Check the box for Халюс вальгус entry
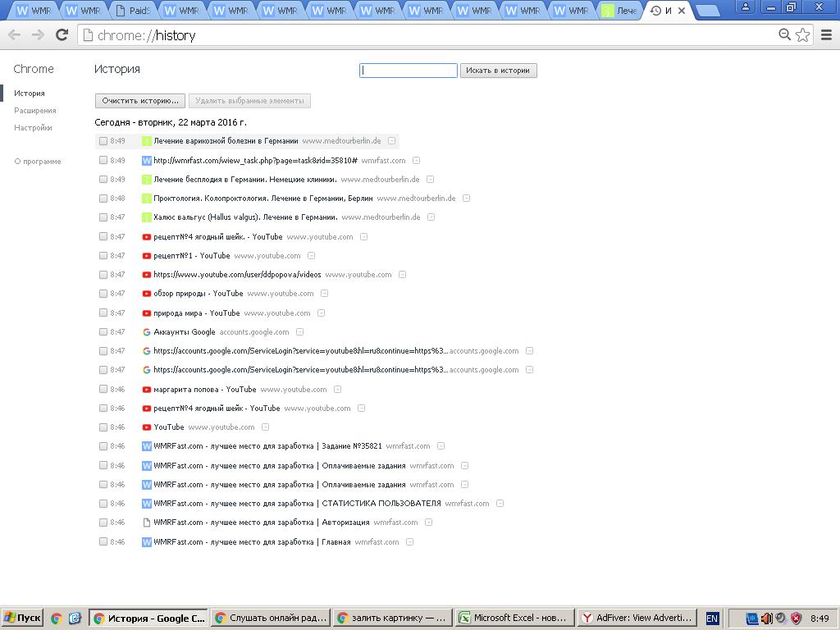 103,217
